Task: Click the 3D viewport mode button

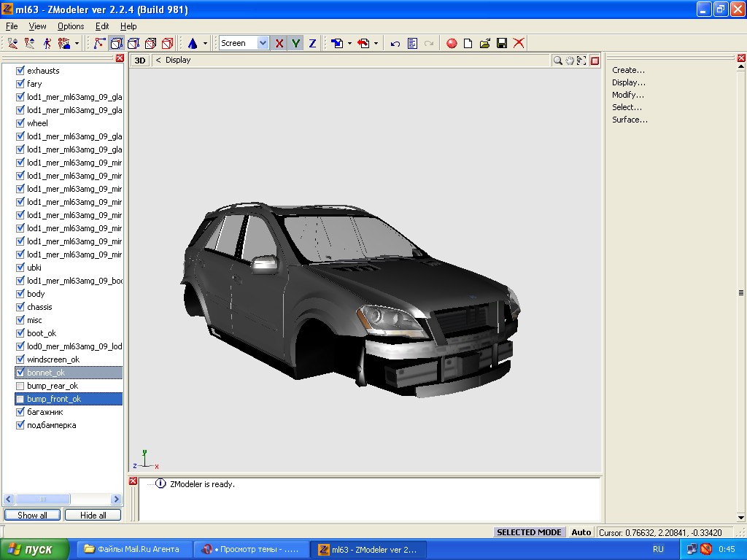Action: [x=140, y=61]
